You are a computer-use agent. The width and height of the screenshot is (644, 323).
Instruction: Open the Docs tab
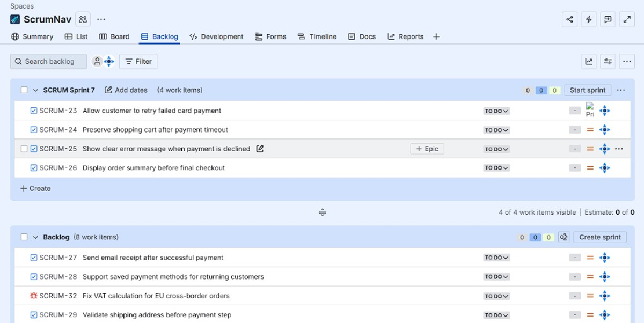click(x=362, y=36)
